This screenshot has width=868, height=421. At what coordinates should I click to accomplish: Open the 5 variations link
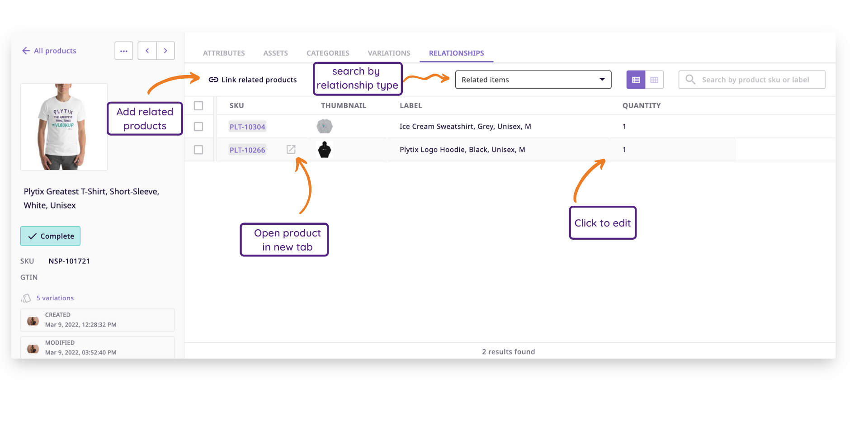coord(55,298)
